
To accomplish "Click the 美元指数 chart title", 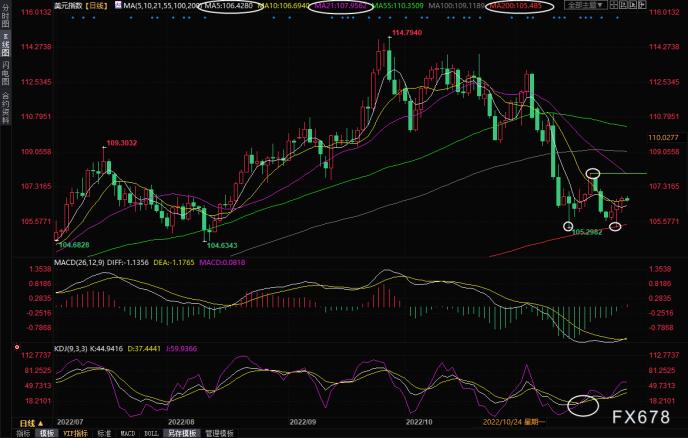I will [68, 6].
